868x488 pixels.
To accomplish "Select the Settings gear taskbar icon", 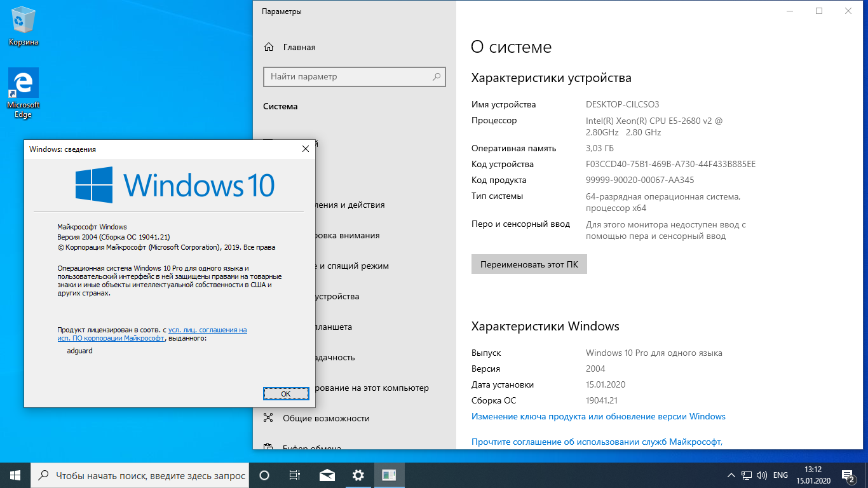I will [x=358, y=475].
